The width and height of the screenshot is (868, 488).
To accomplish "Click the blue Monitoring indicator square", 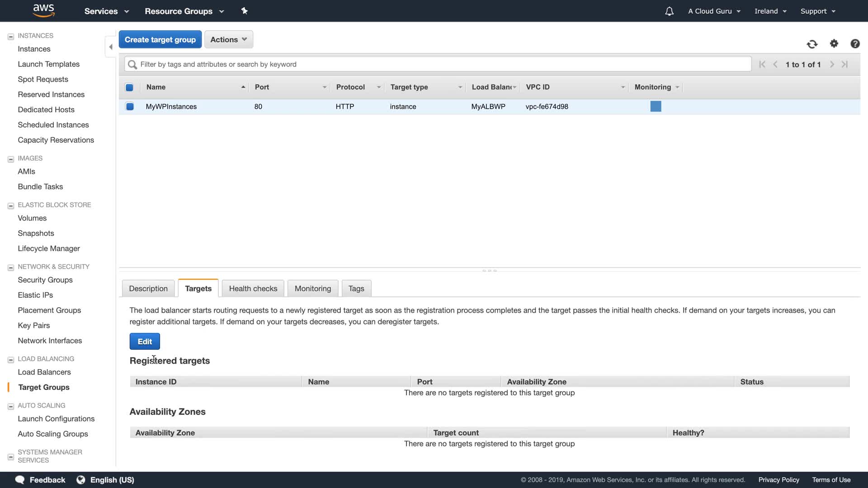I will coord(656,107).
